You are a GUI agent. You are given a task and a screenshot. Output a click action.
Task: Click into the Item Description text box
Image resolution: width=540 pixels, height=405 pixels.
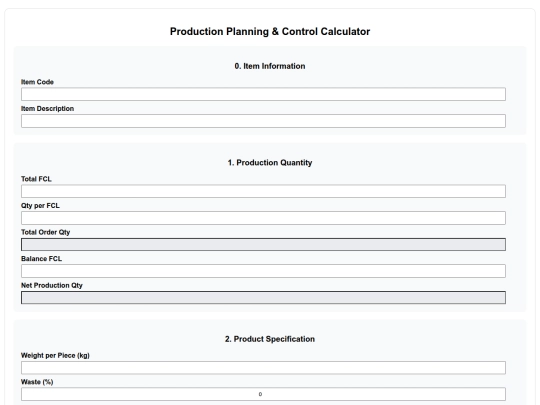(263, 121)
